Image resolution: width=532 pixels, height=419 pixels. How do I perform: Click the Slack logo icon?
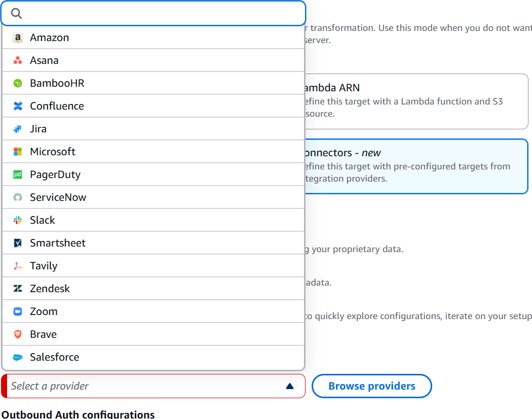(x=18, y=220)
